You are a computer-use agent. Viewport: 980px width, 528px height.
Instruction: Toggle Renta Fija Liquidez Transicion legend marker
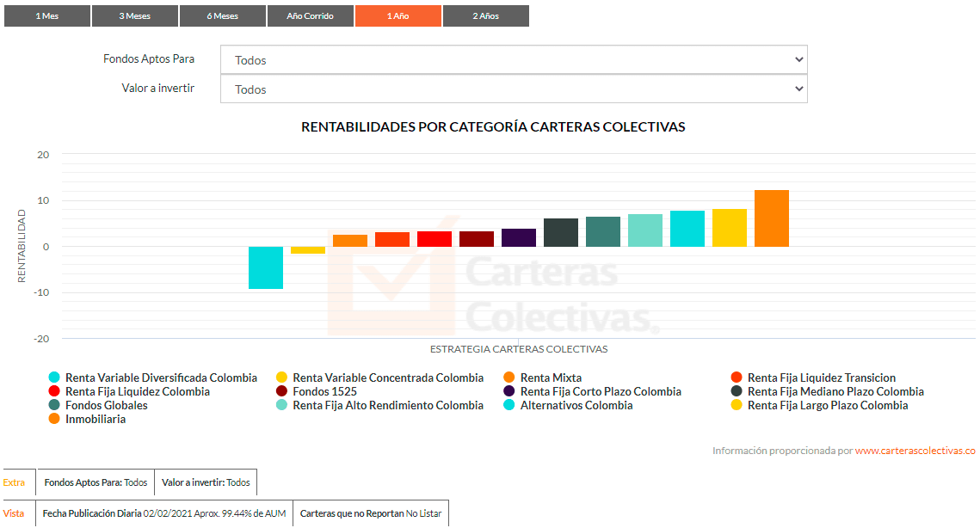(x=737, y=378)
